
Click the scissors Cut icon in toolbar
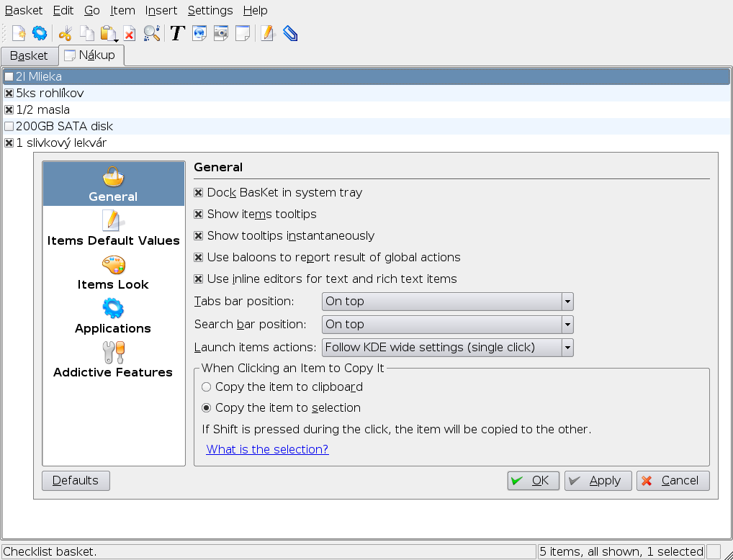click(66, 33)
